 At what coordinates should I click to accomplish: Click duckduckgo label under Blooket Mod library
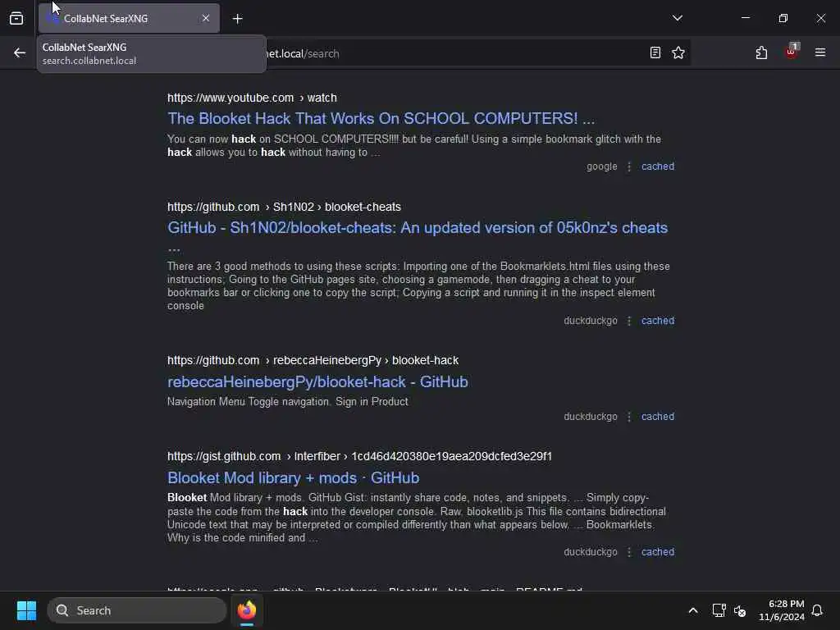click(591, 552)
